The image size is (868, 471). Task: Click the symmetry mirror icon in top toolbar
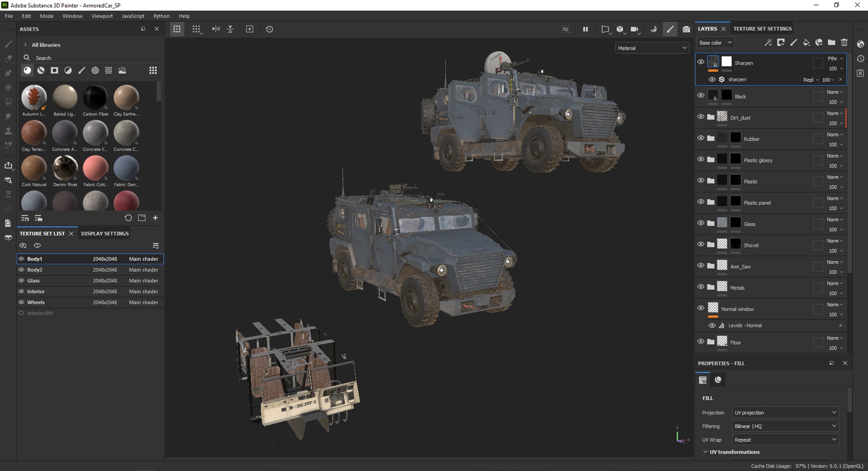coord(216,29)
